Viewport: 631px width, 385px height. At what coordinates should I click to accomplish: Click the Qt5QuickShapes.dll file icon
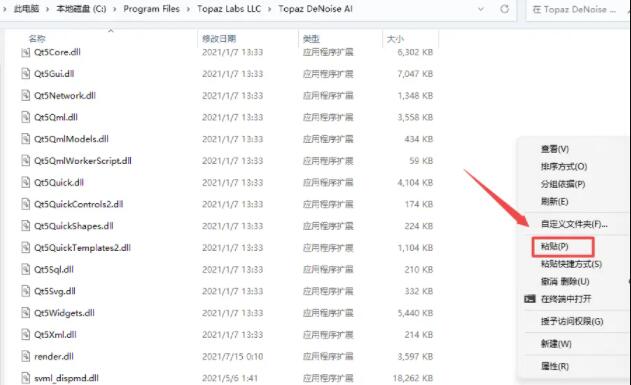tap(25, 226)
